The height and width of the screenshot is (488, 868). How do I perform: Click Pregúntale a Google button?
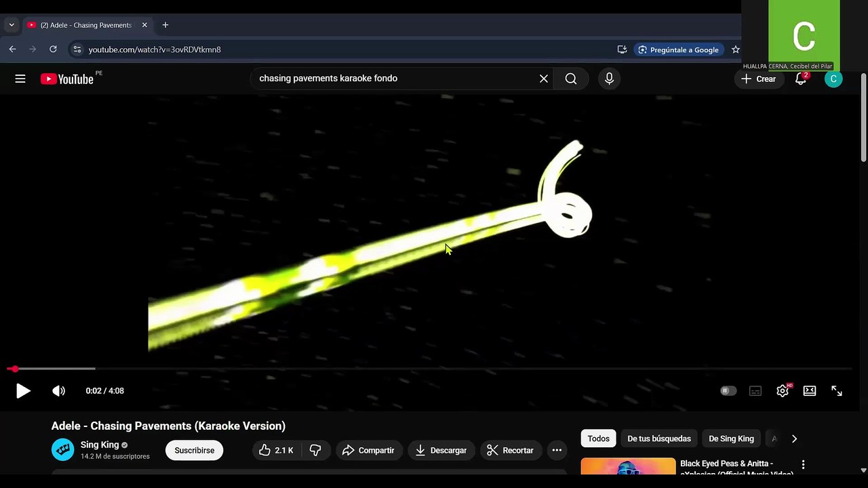(x=679, y=49)
